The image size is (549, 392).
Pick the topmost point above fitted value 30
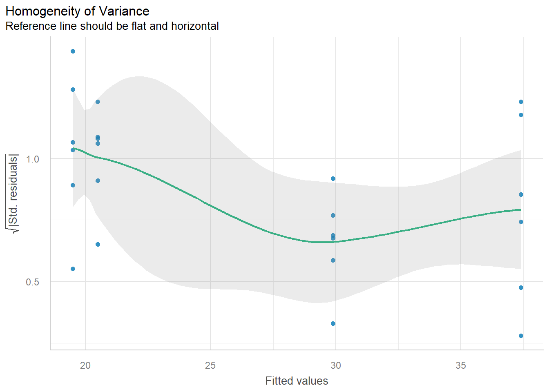[x=333, y=179]
